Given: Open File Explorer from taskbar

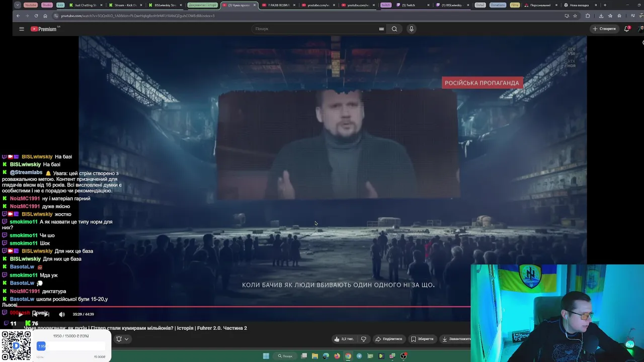Looking at the screenshot, I should (315, 356).
